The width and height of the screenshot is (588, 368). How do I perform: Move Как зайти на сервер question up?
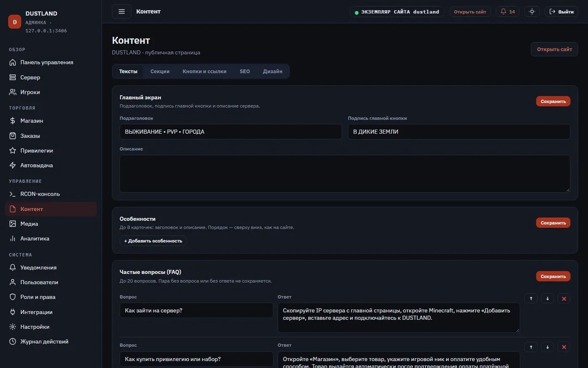tap(531, 299)
